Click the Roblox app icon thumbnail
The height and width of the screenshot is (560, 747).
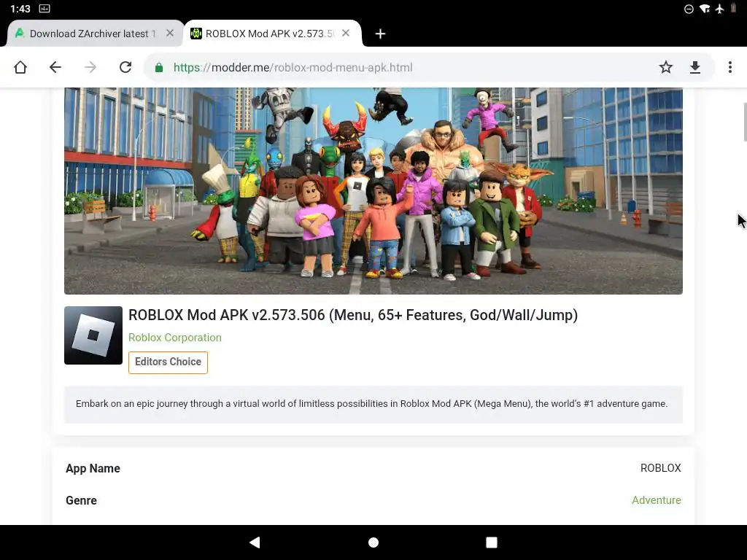point(93,335)
